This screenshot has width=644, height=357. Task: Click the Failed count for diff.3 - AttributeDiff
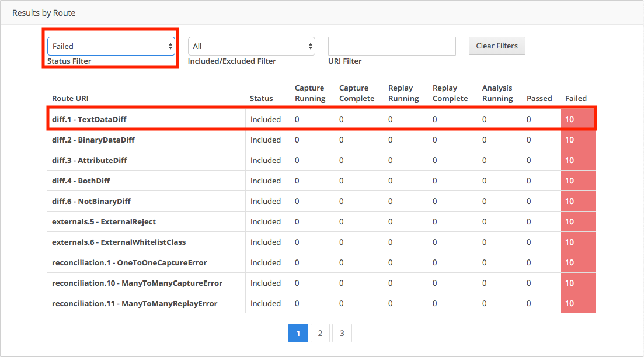[x=578, y=160]
